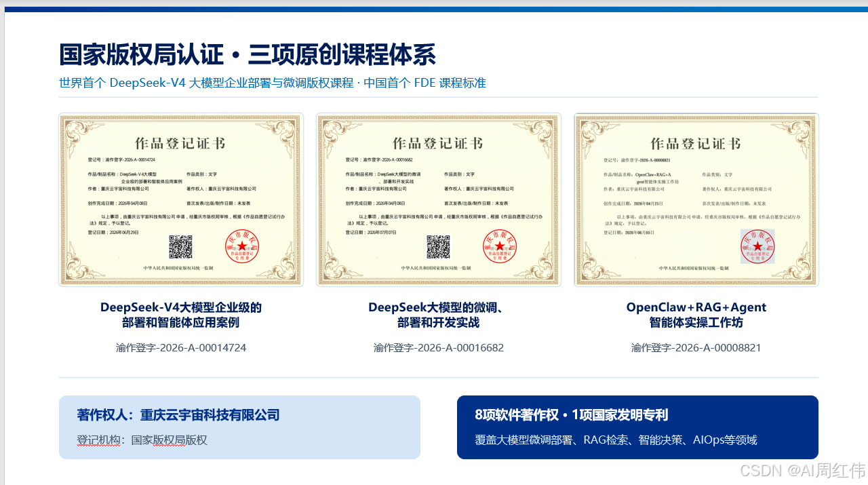Open the DeepSeek-V4 enterprise deployment certificate image
The image size is (868, 485).
click(x=181, y=199)
